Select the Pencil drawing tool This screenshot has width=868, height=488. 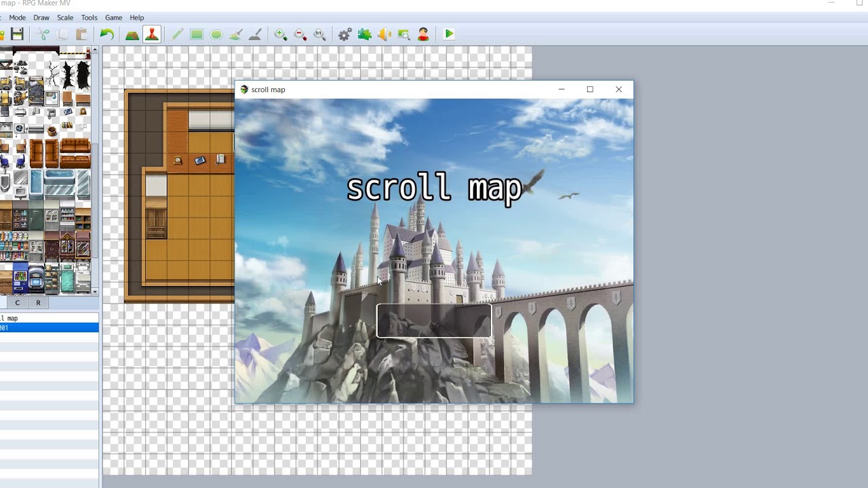(177, 34)
